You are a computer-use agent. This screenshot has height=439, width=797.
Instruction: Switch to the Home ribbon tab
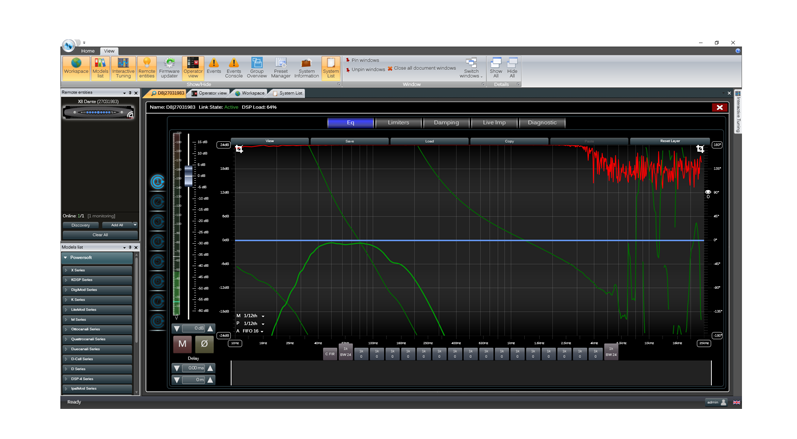87,51
